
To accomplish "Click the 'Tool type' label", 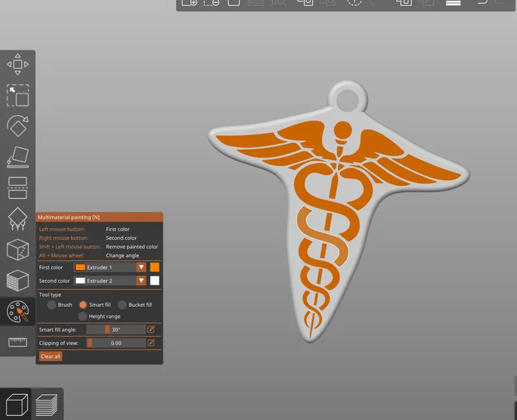I will click(50, 295).
